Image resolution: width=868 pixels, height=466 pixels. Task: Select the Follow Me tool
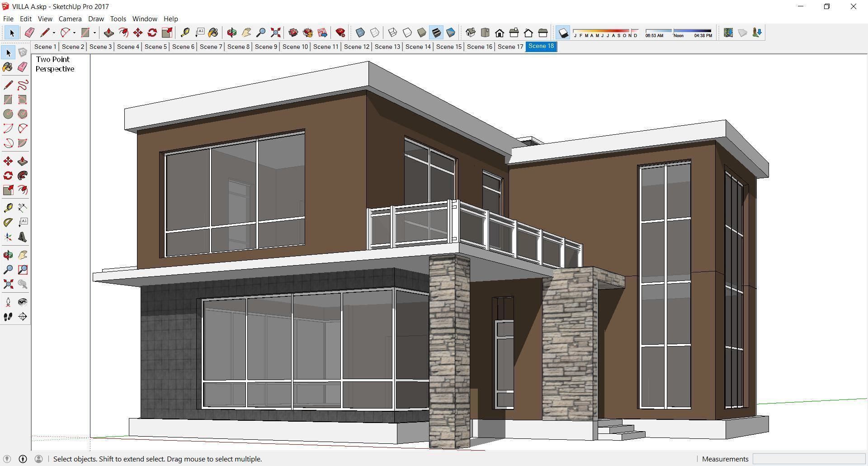pos(23,176)
